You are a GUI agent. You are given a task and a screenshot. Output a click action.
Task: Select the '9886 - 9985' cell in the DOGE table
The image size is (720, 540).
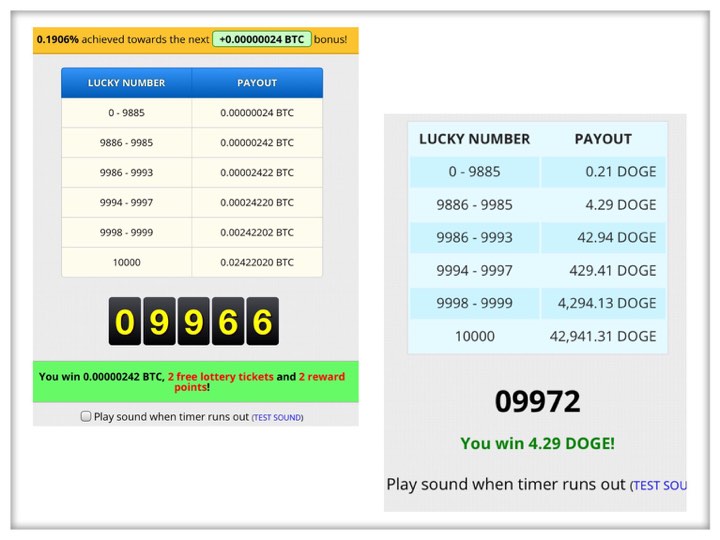point(474,205)
